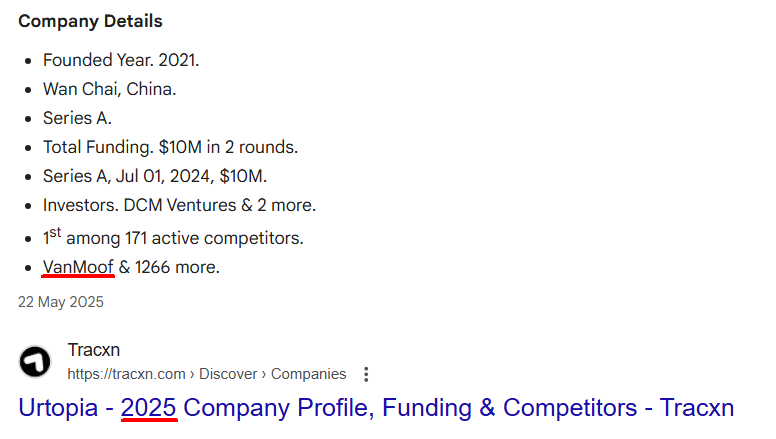This screenshot has width=776, height=439.
Task: Click the underlined 2025 in the title
Action: pos(149,408)
